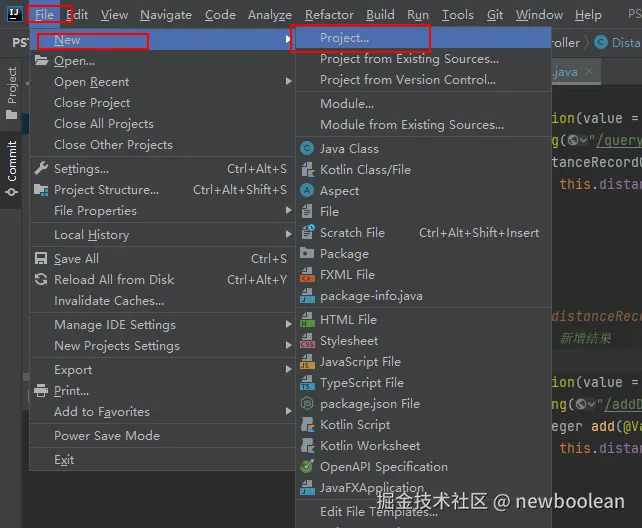Choose Edit File Templates...
This screenshot has height=528, width=642.
pos(423,512)
